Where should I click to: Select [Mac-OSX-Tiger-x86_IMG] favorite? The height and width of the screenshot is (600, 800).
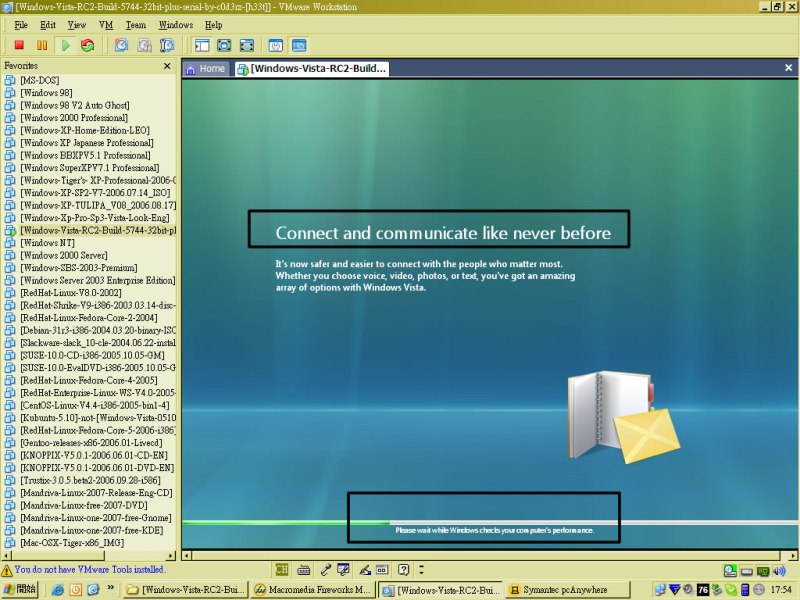[72, 543]
